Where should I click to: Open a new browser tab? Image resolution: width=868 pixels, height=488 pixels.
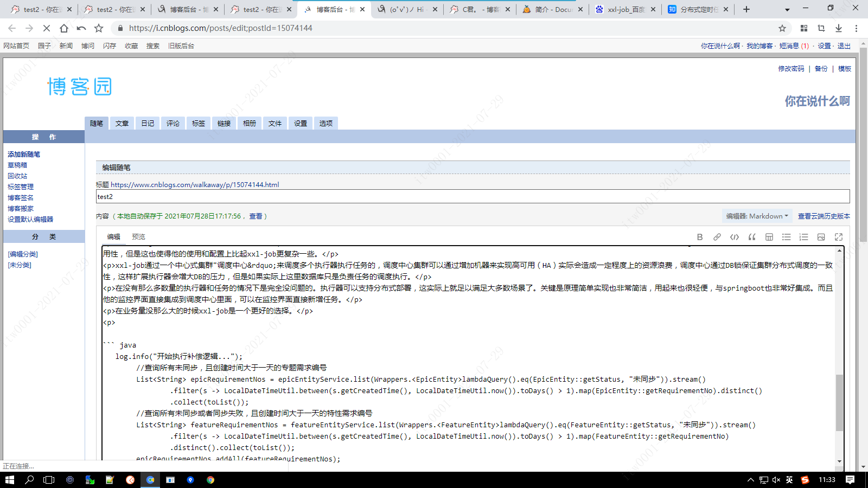pyautogui.click(x=746, y=9)
